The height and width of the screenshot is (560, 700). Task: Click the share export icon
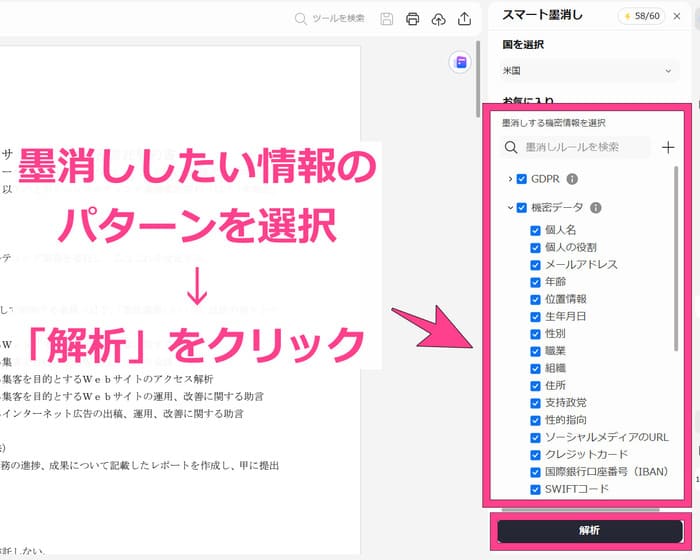(x=464, y=19)
